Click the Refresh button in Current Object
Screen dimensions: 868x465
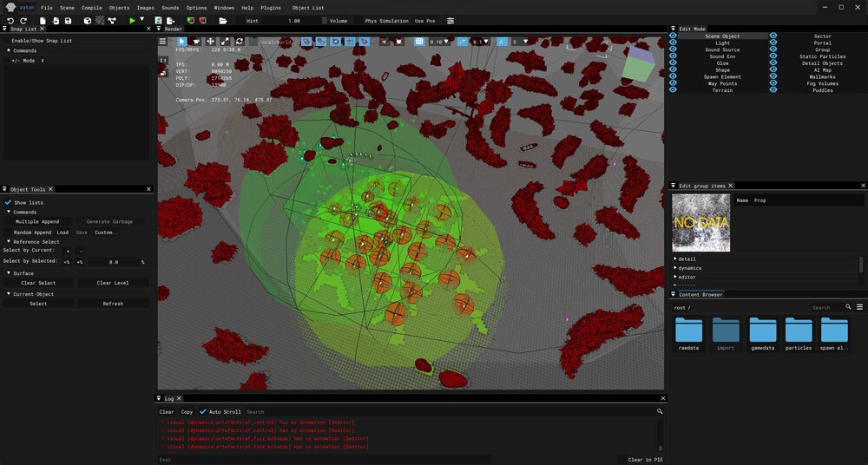click(x=113, y=304)
